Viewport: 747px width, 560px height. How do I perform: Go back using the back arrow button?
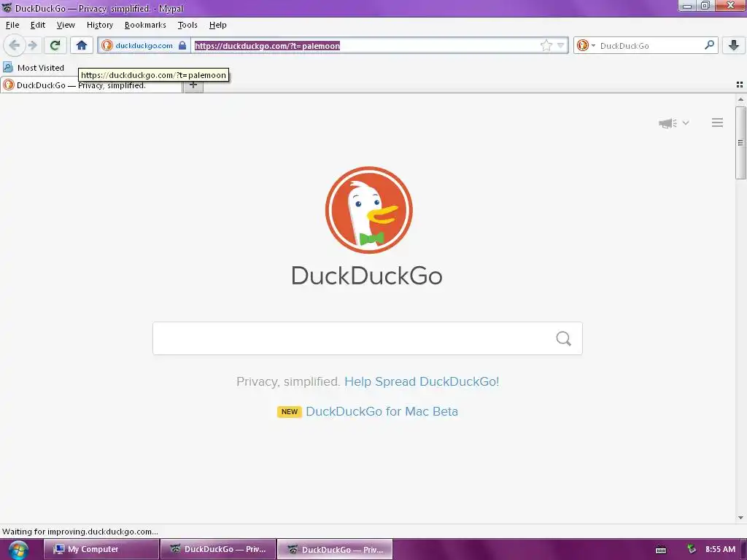click(x=15, y=45)
